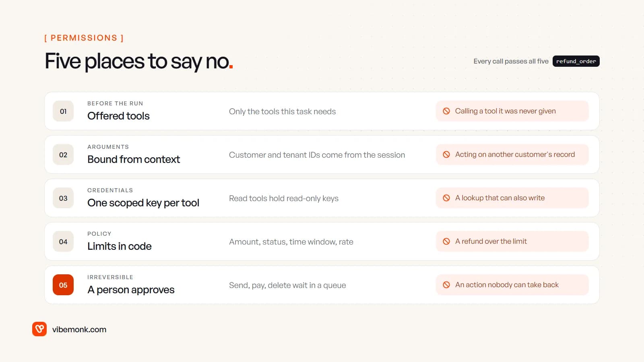Select the 04 step number badge
This screenshot has width=644, height=362.
coord(63,241)
